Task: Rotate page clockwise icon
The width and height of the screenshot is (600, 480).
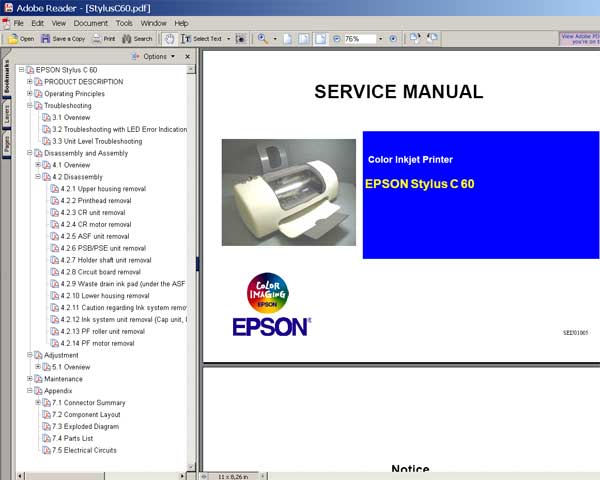Action: point(415,38)
